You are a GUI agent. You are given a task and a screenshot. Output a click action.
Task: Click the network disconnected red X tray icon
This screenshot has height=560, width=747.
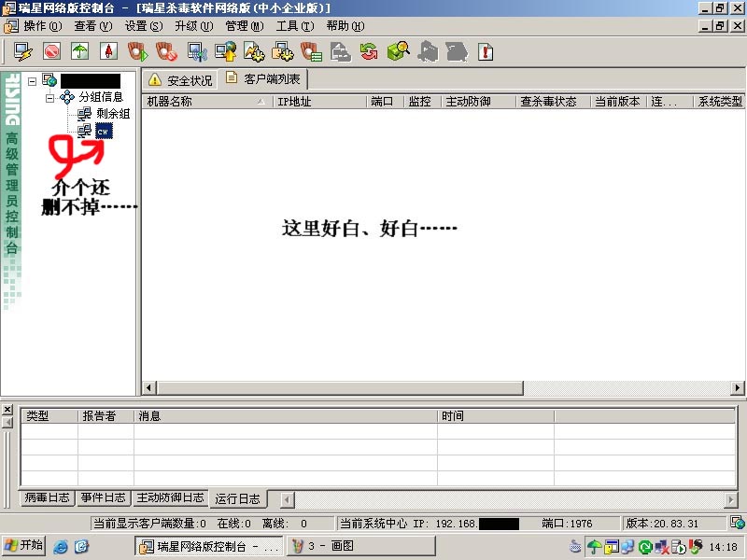click(661, 547)
